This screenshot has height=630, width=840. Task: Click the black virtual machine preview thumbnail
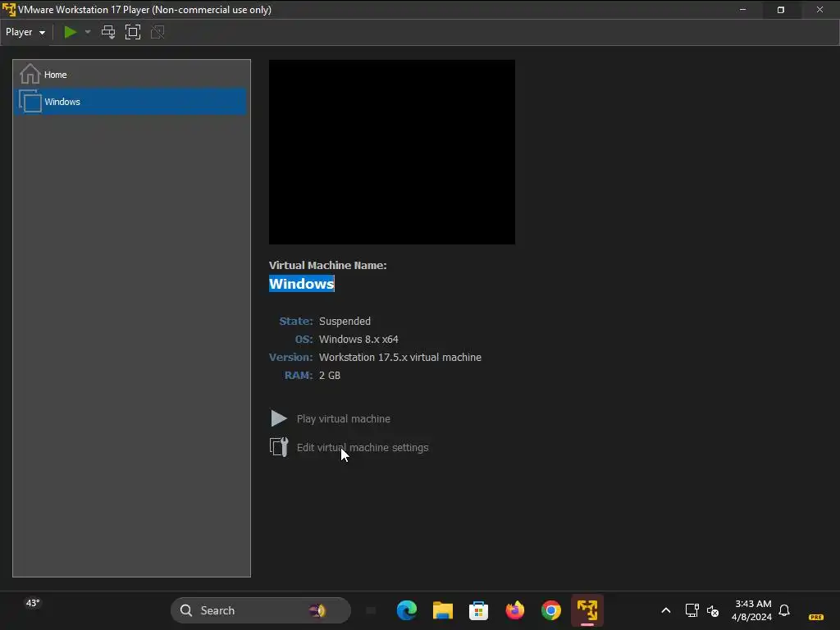(x=391, y=152)
